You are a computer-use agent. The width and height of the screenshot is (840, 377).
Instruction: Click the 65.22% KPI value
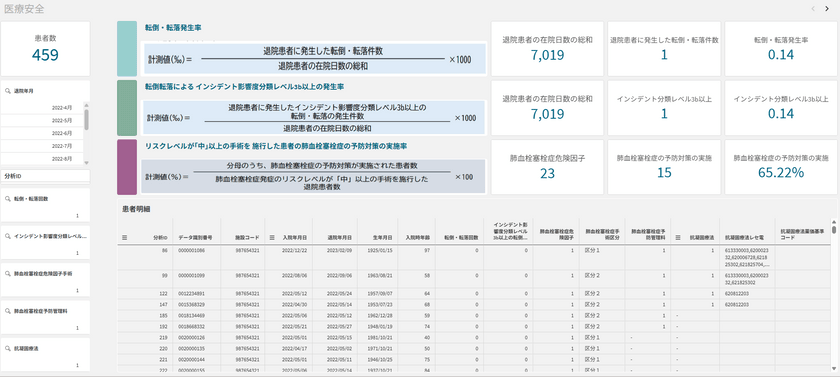coord(781,173)
